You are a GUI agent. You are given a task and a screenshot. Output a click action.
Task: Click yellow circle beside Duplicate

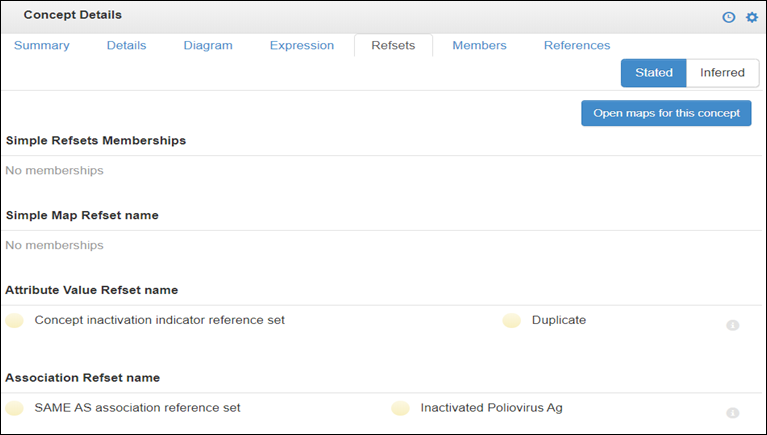tap(512, 321)
